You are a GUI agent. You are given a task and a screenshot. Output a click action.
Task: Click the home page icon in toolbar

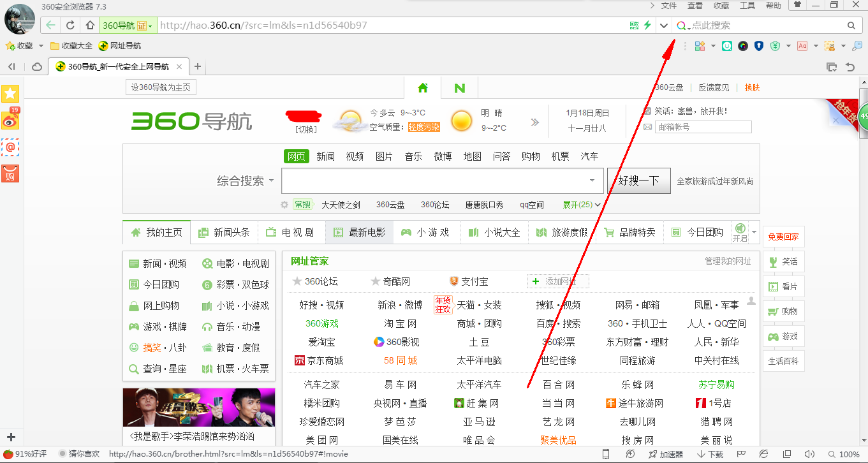coord(90,26)
